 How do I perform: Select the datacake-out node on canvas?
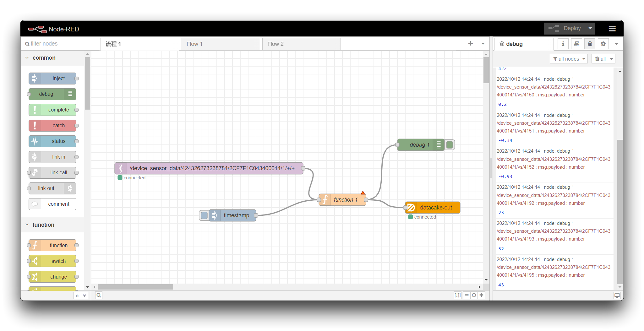[x=433, y=208]
